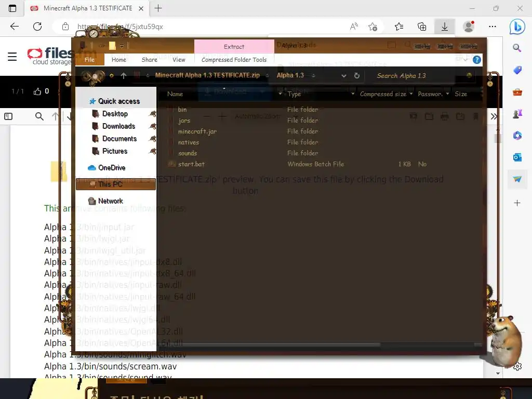Image resolution: width=532 pixels, height=399 pixels.
Task: Open Edge profile avatar
Action: [469, 26]
